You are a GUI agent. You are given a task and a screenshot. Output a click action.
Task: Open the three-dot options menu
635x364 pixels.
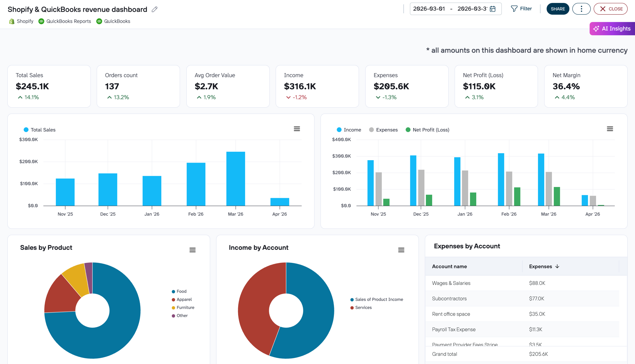coord(581,8)
